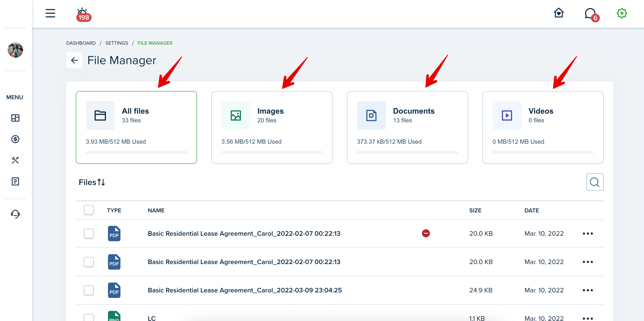Viewport: 644px width, 321px height.
Task: Open the dashboard grid icon in sidebar
Action: [15, 118]
